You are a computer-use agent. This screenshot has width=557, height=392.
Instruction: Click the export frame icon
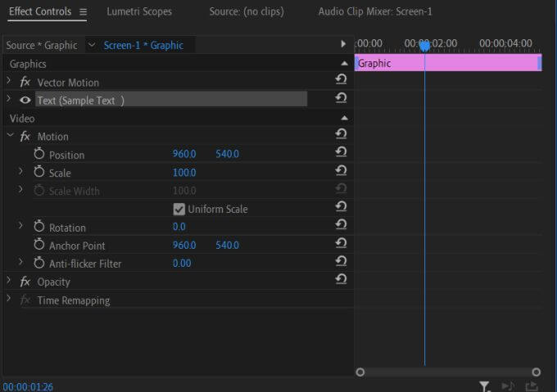[532, 385]
